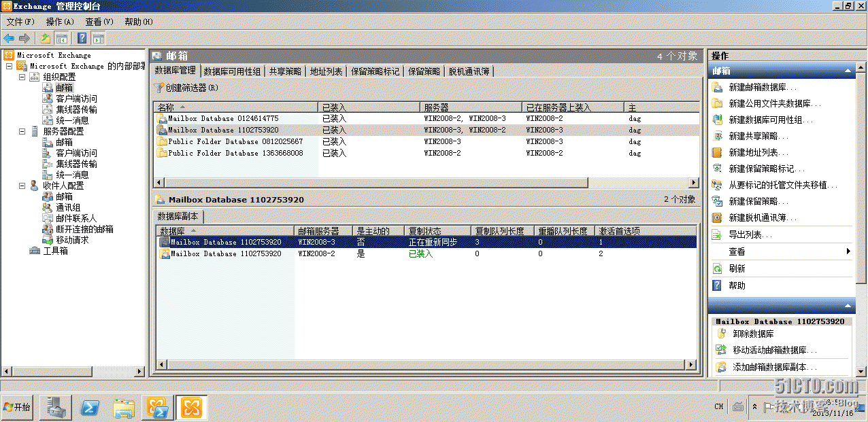Collapse the 服务器配置 tree node

(x=22, y=131)
